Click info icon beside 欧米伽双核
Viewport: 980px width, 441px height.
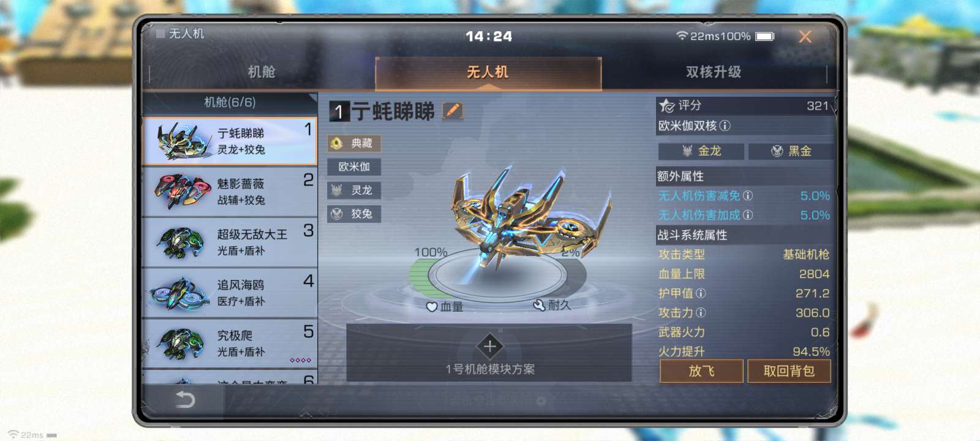[x=725, y=126]
